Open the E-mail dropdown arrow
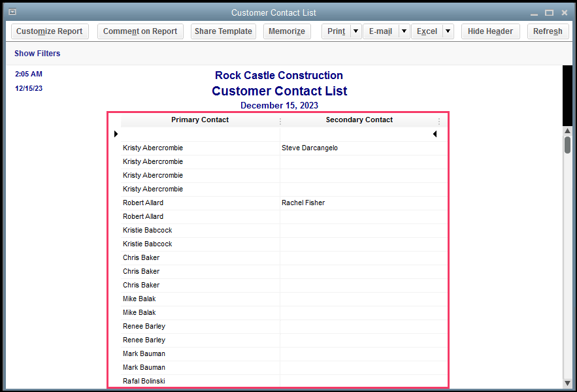577x392 pixels. click(x=403, y=31)
